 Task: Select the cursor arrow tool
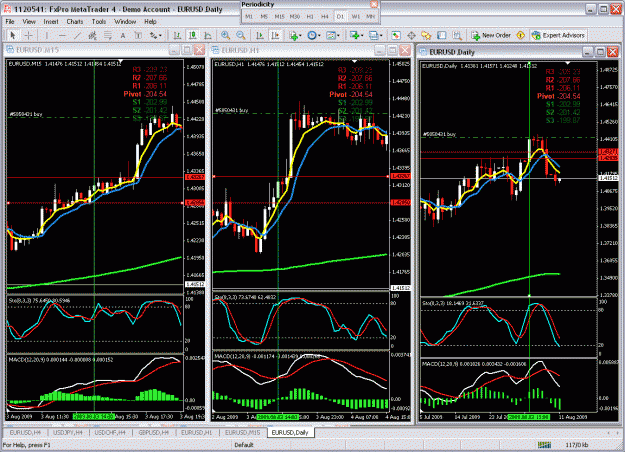(13, 35)
